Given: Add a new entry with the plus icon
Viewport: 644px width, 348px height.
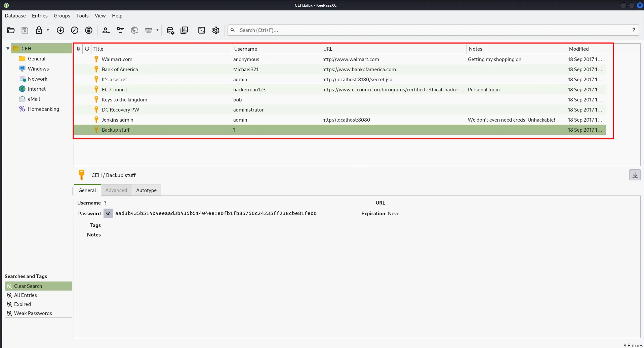Looking at the screenshot, I should [61, 30].
